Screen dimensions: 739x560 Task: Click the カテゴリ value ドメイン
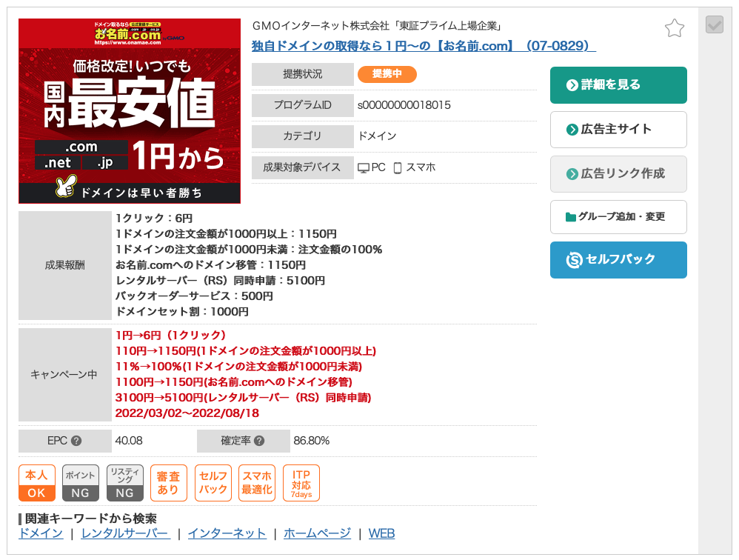[377, 136]
